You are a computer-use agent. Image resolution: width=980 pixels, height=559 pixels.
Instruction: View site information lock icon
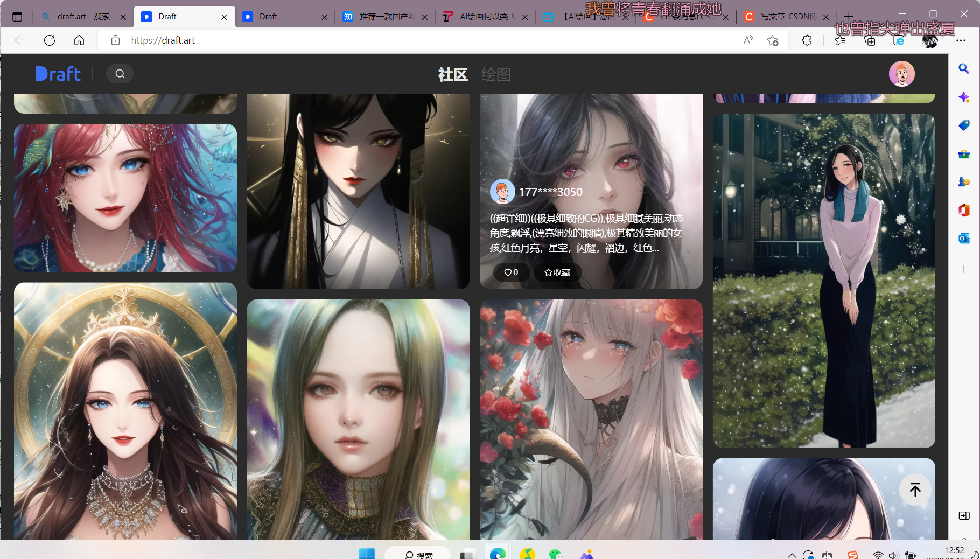(x=115, y=40)
